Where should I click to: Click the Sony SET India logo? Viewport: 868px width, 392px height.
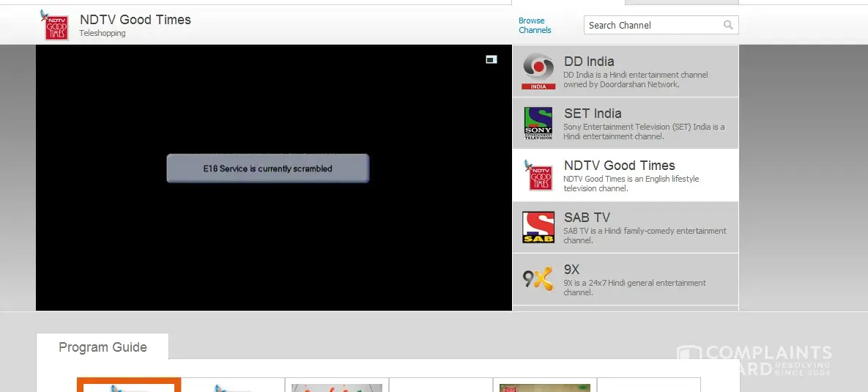pyautogui.click(x=538, y=124)
